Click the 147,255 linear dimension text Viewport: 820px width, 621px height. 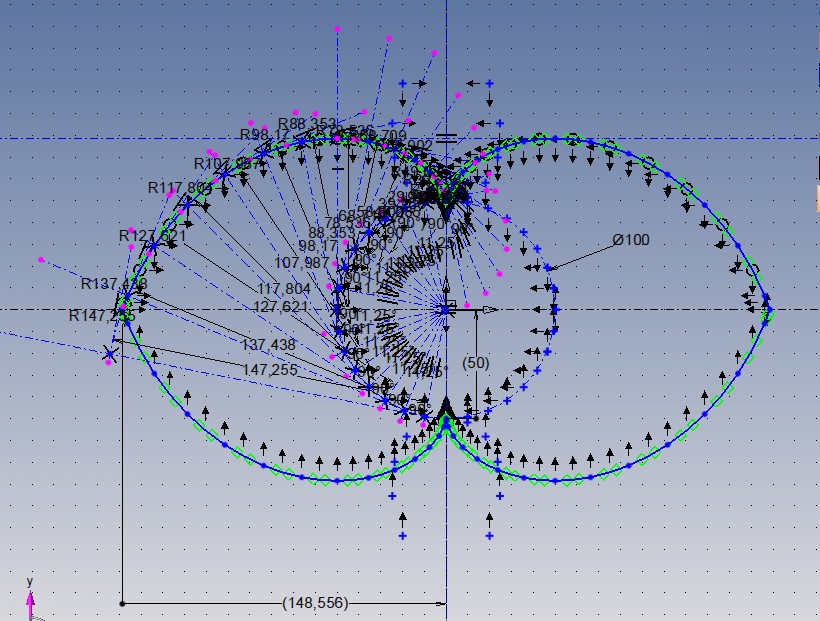pyautogui.click(x=270, y=369)
